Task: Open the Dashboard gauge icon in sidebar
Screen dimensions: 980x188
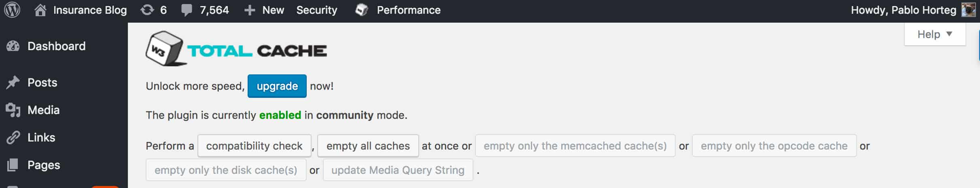Action: [13, 46]
